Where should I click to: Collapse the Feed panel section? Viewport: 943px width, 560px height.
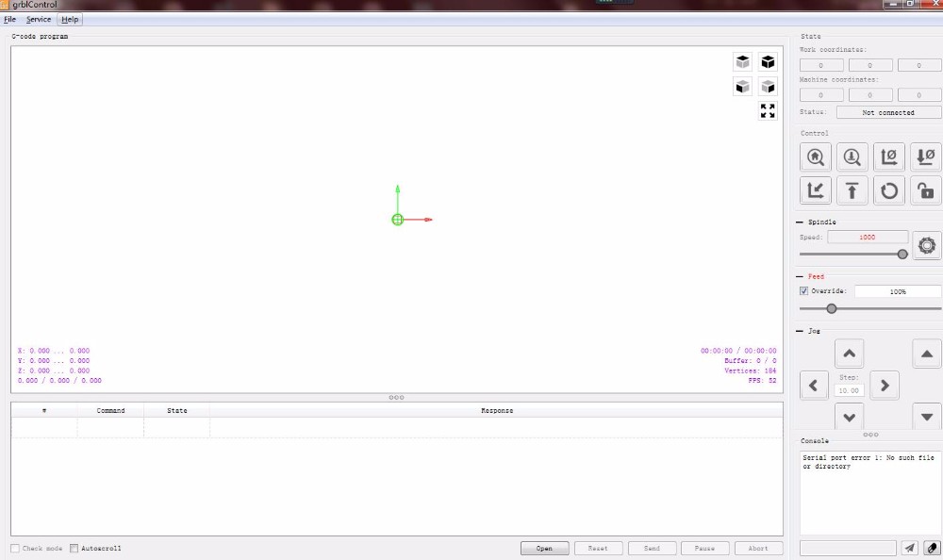click(801, 277)
